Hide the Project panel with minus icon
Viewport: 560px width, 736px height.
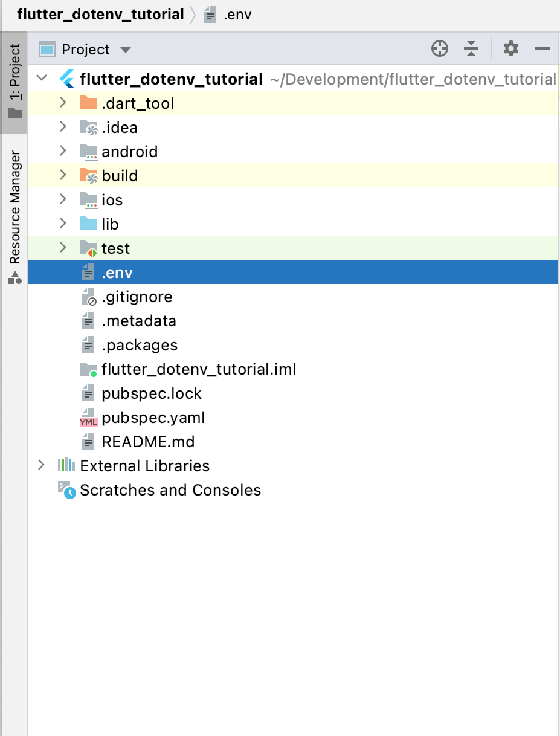[542, 49]
